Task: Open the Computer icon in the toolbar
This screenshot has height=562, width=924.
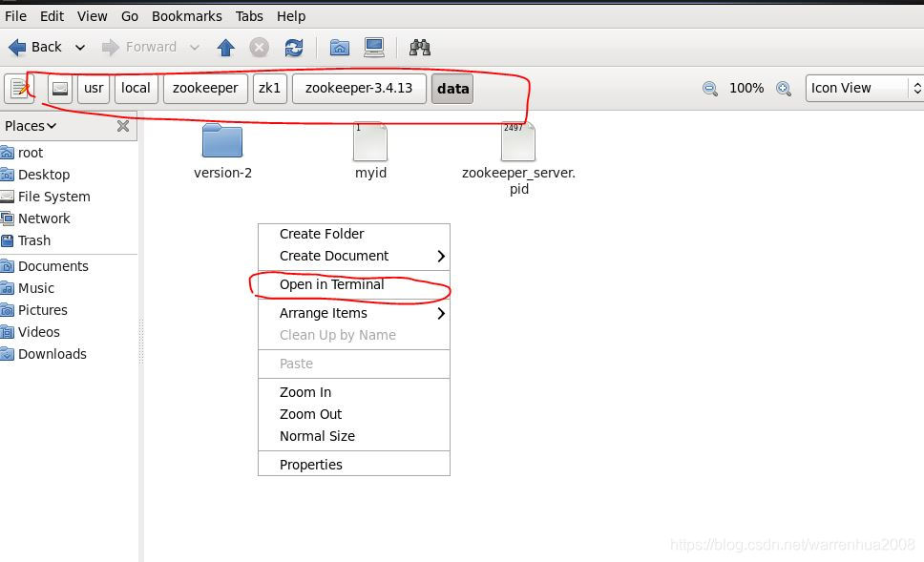Action: point(374,47)
